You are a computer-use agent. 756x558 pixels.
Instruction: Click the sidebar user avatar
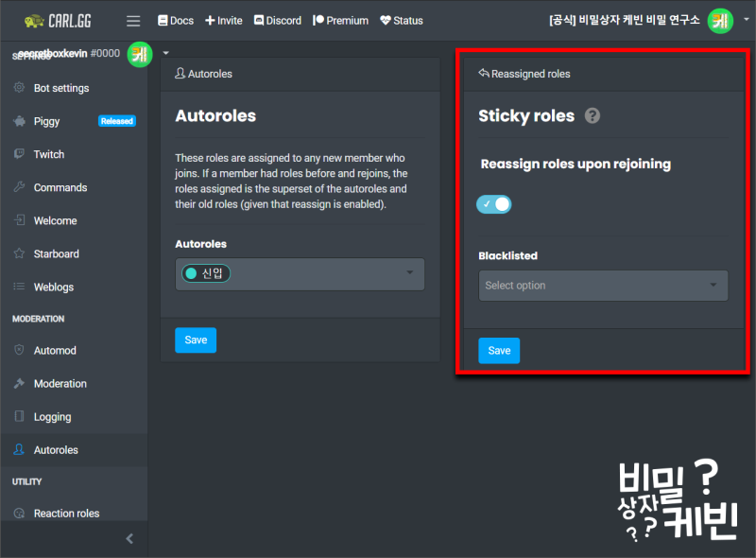click(x=140, y=54)
